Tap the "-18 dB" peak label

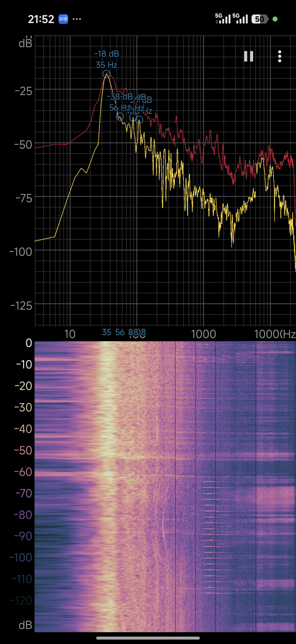(106, 55)
